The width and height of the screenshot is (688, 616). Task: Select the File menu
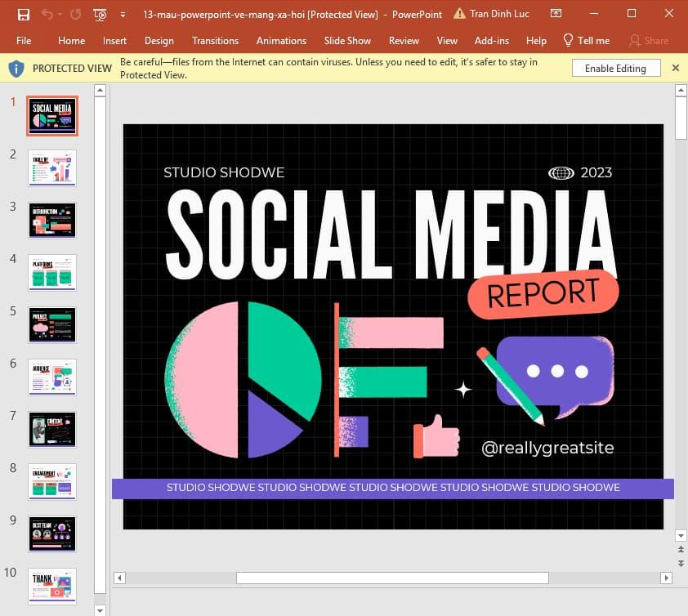click(x=24, y=40)
